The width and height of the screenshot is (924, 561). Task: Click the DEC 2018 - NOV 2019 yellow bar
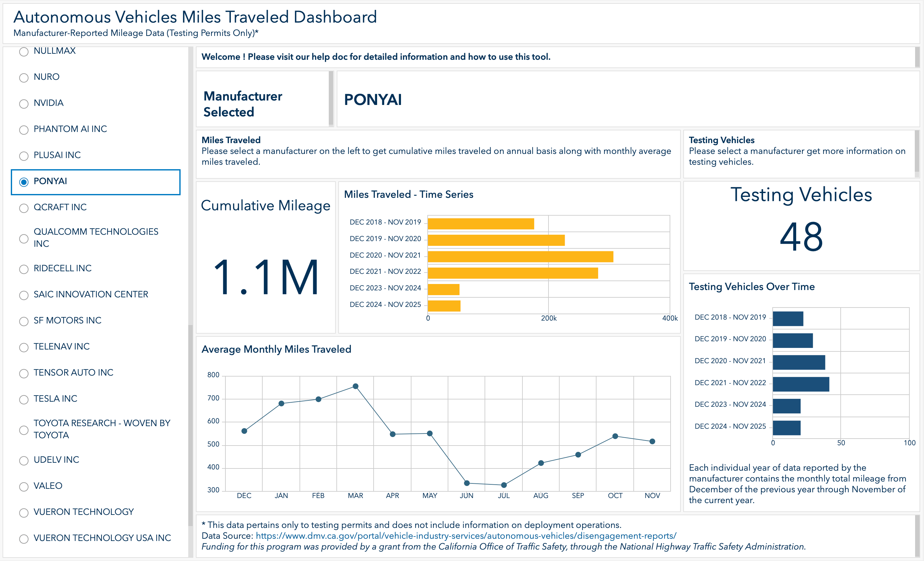481,224
